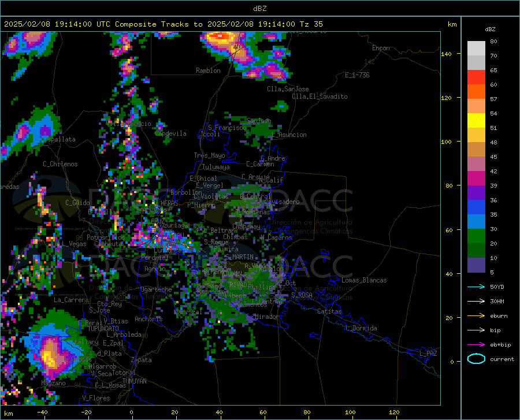Select the 39 dBZ purple color swatch

[x=476, y=193]
